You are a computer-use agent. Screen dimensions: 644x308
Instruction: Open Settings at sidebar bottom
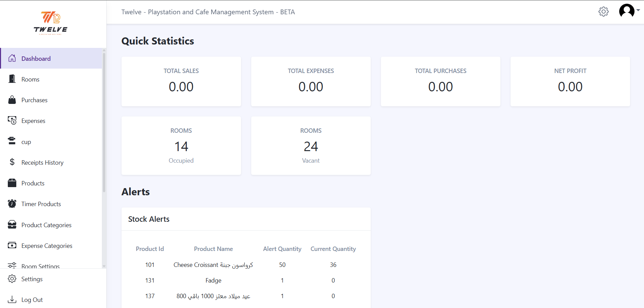point(32,279)
